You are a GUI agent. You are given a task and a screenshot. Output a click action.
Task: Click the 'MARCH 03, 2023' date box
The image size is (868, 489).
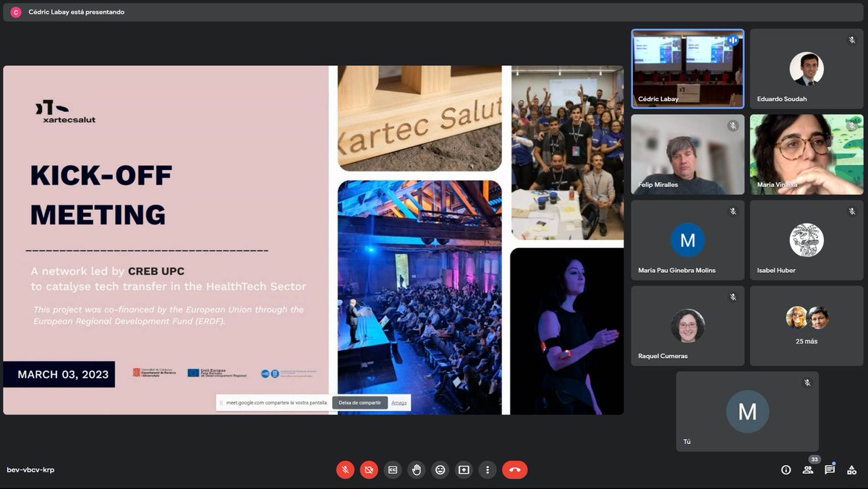click(59, 374)
